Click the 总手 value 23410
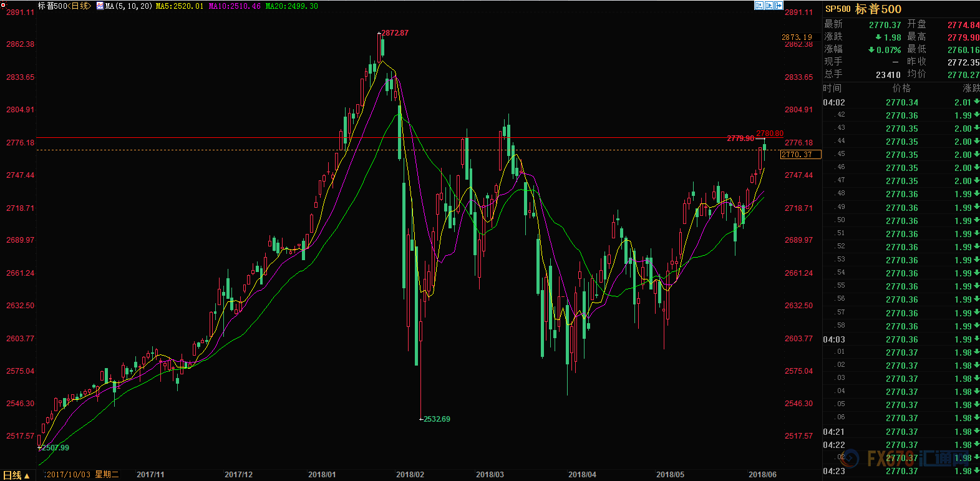The image size is (980, 481). click(888, 75)
